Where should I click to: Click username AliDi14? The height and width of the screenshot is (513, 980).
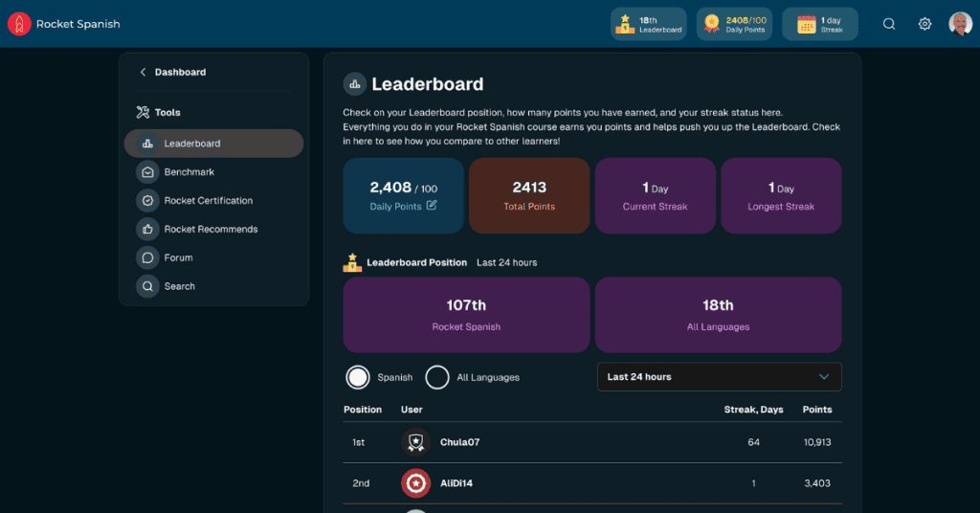457,483
